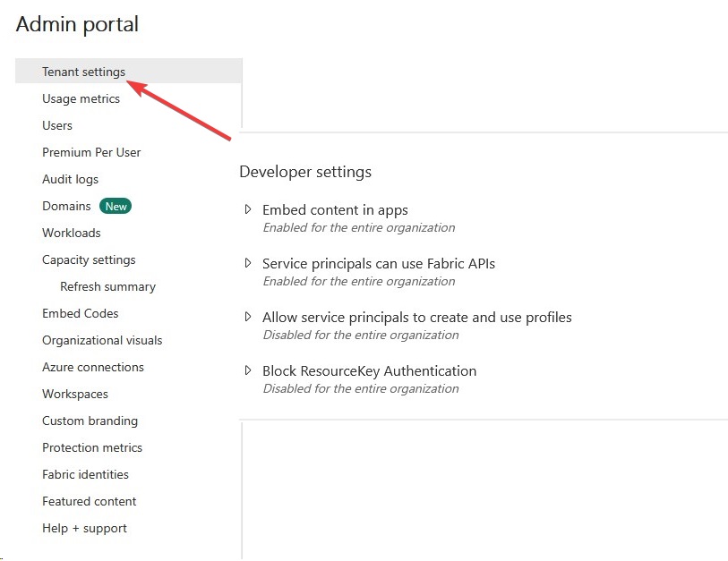Select Users in the sidebar
The image size is (728, 561).
(57, 125)
